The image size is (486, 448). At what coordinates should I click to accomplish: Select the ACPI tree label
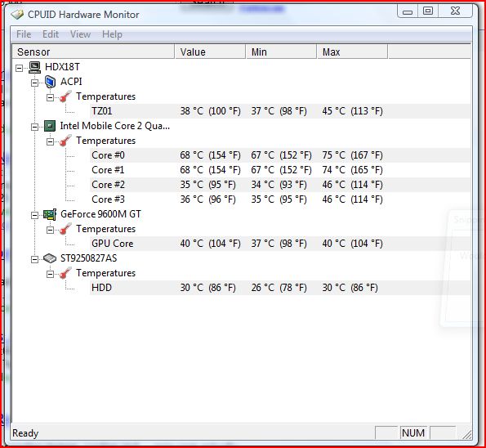pyautogui.click(x=71, y=82)
